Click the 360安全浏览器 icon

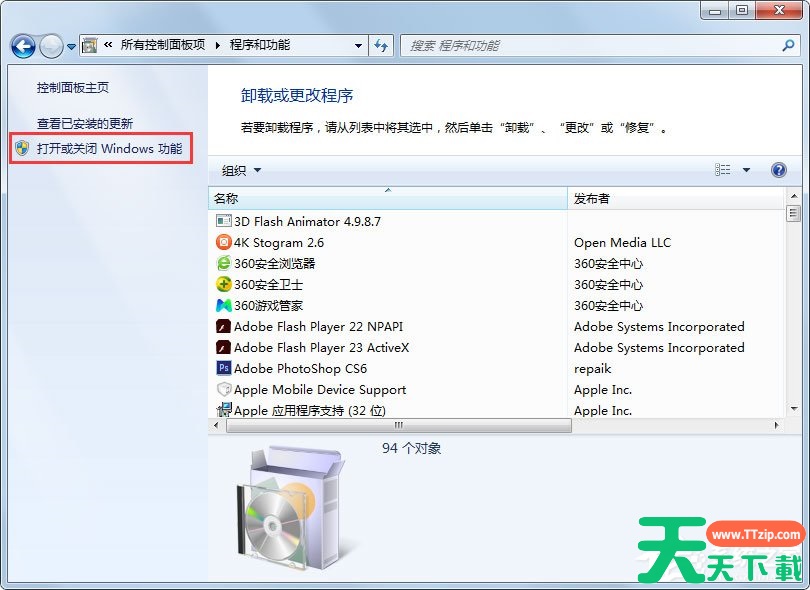point(223,263)
